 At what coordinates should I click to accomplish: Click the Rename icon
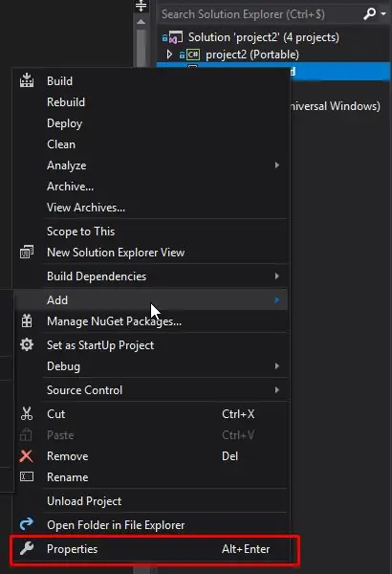coord(27,477)
